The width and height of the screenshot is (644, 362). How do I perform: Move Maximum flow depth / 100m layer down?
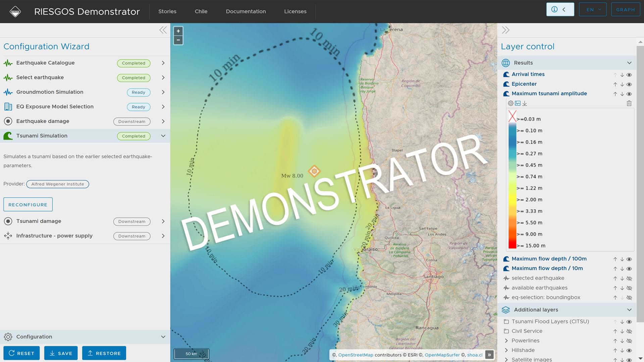pyautogui.click(x=622, y=259)
